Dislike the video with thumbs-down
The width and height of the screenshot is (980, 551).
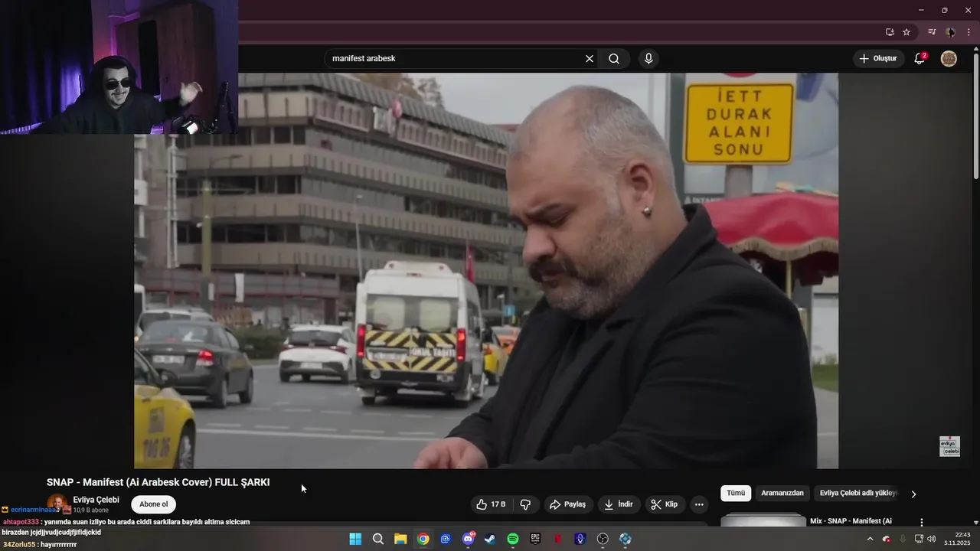525,504
